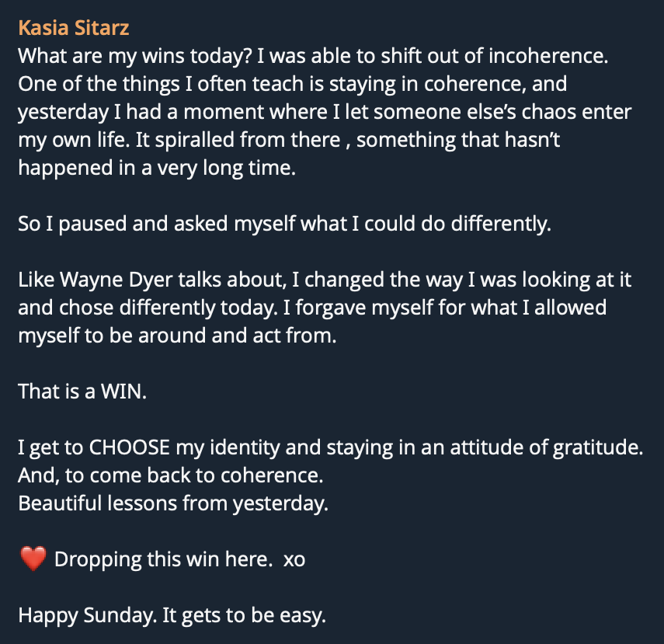
Task: Click the red heart emoji
Action: [32, 559]
